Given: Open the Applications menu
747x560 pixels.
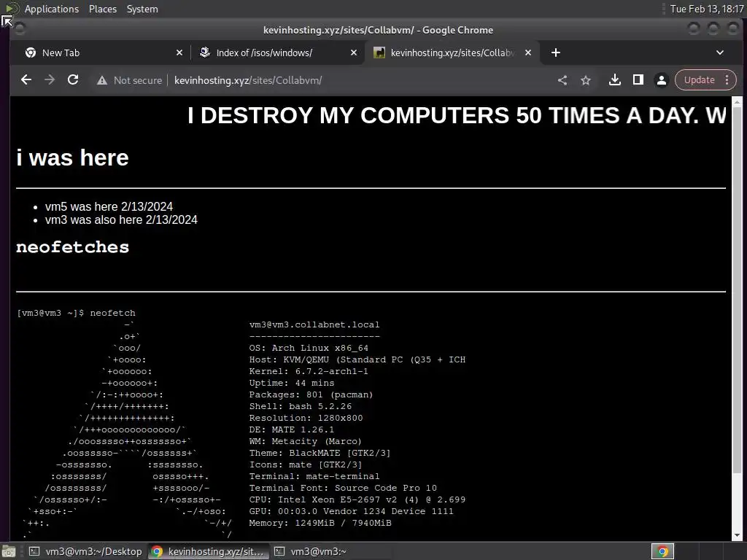Looking at the screenshot, I should point(52,9).
